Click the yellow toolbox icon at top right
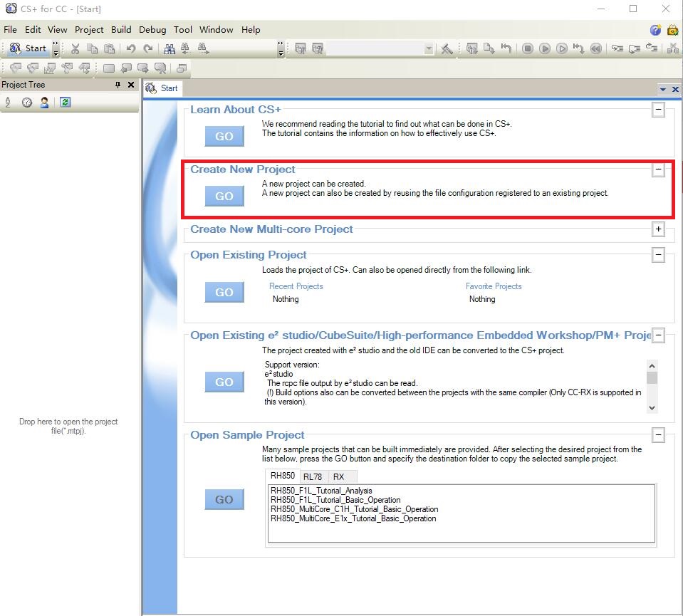The height and width of the screenshot is (616, 683). pyautogui.click(x=672, y=30)
